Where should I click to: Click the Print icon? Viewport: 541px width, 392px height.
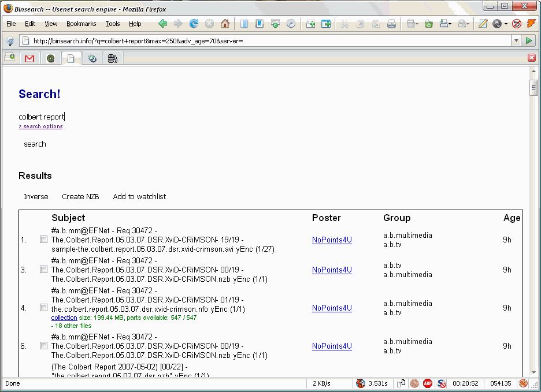pos(391,24)
